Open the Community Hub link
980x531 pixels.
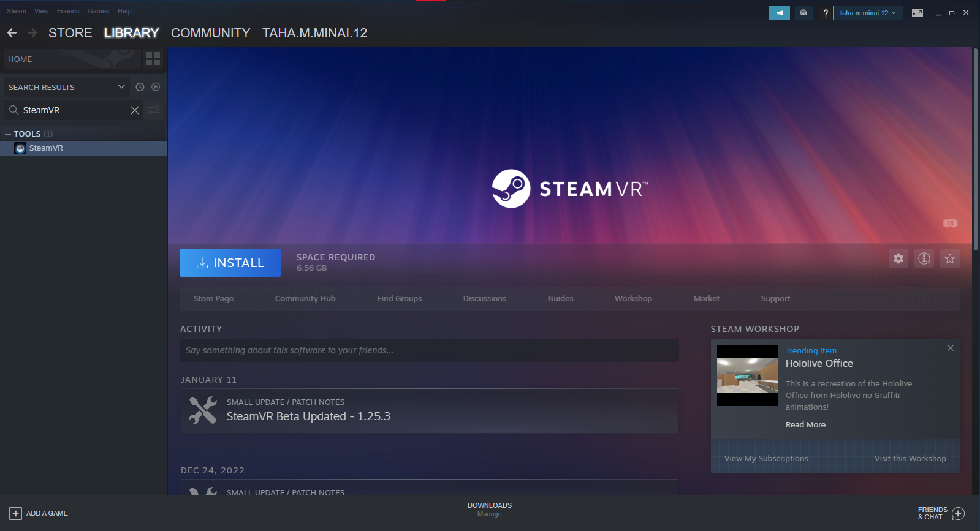pos(305,299)
